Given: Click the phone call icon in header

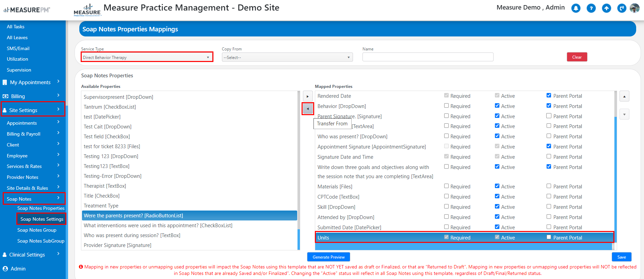Looking at the screenshot, I should click(622, 8).
